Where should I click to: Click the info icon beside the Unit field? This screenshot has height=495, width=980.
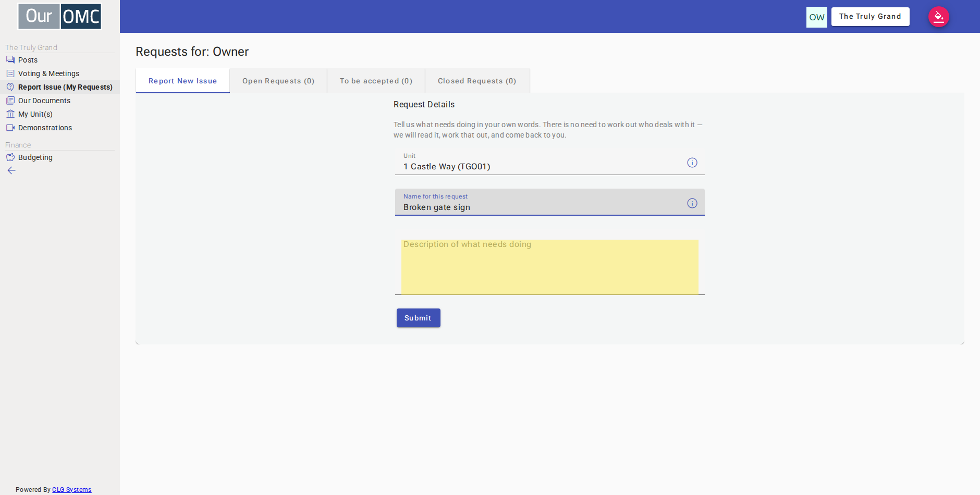pyautogui.click(x=692, y=163)
